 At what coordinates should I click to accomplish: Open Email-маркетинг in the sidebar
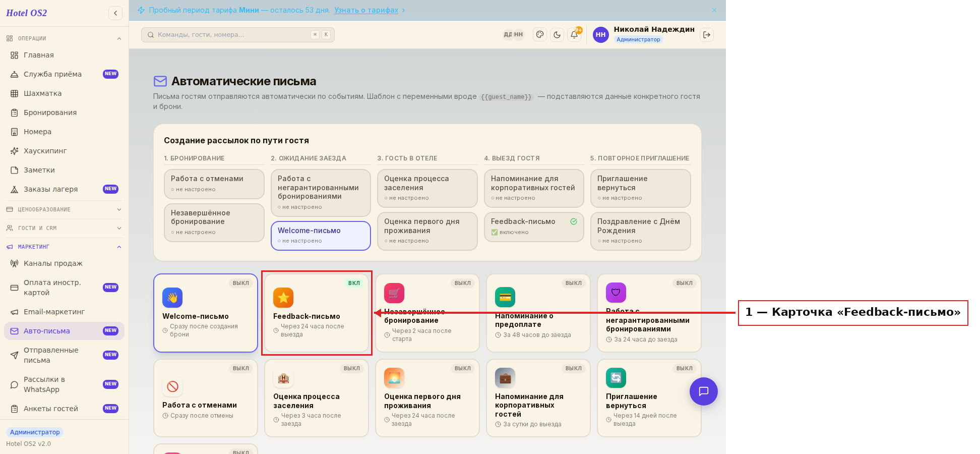[64, 312]
